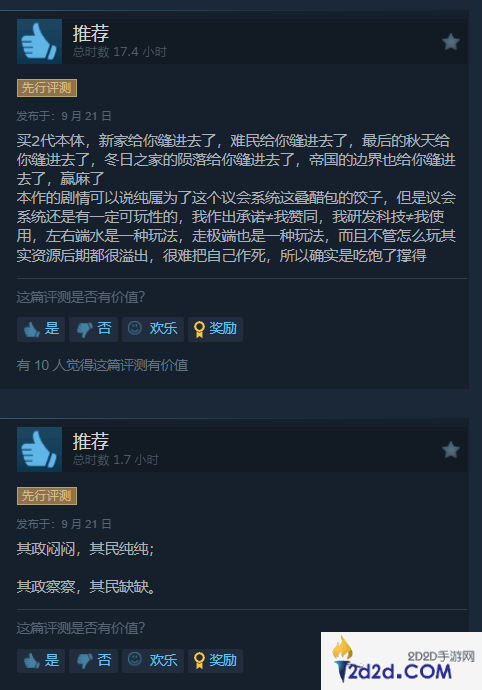Click the star icon on the 17.4 小时 review
Viewport: 482px width, 690px height.
451,42
